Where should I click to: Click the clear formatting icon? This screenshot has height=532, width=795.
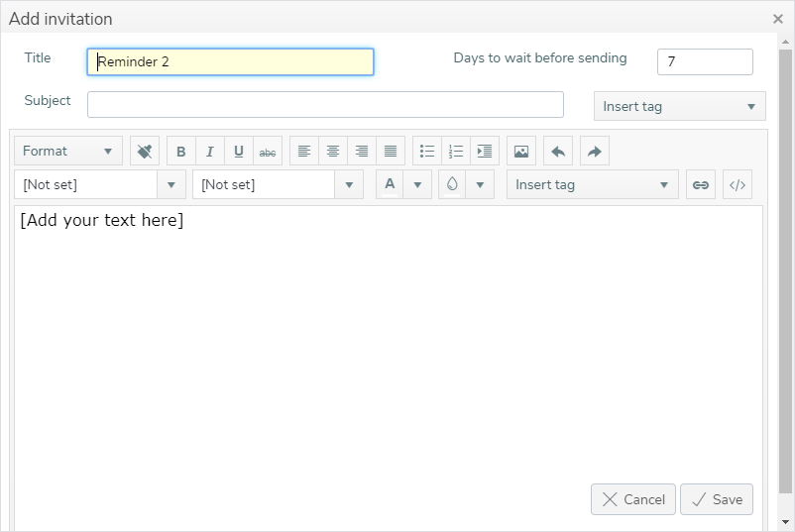pos(145,151)
